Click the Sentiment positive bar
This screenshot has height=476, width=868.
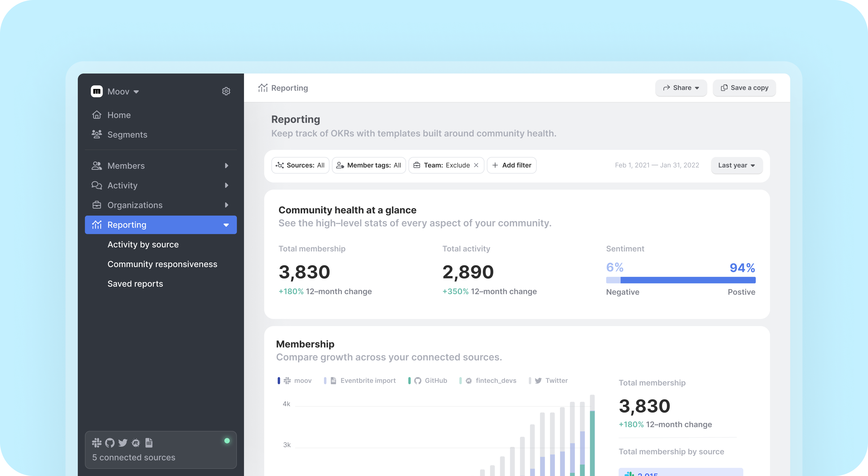(688, 280)
